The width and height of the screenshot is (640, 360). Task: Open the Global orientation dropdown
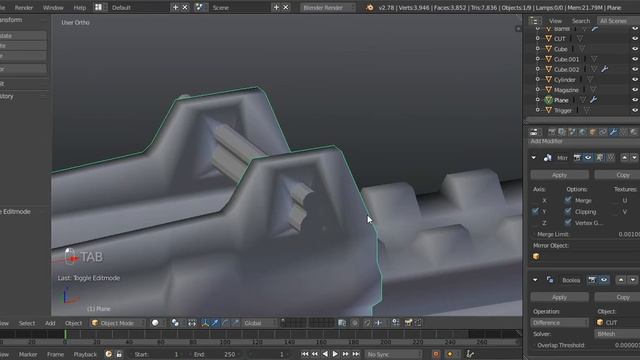click(259, 323)
